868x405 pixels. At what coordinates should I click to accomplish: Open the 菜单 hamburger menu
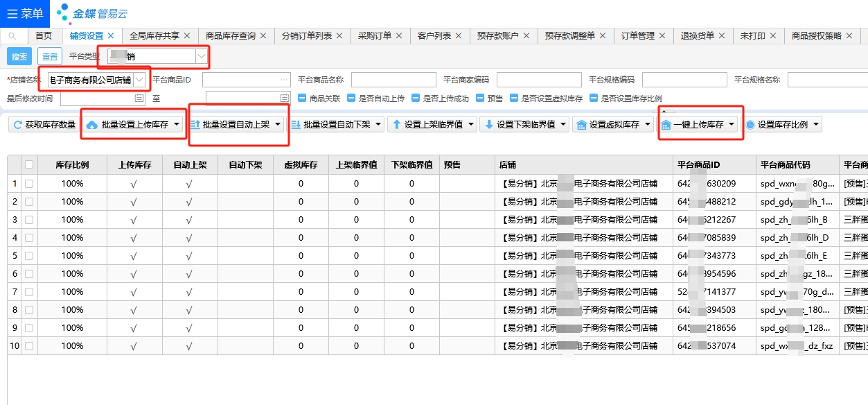click(x=25, y=13)
